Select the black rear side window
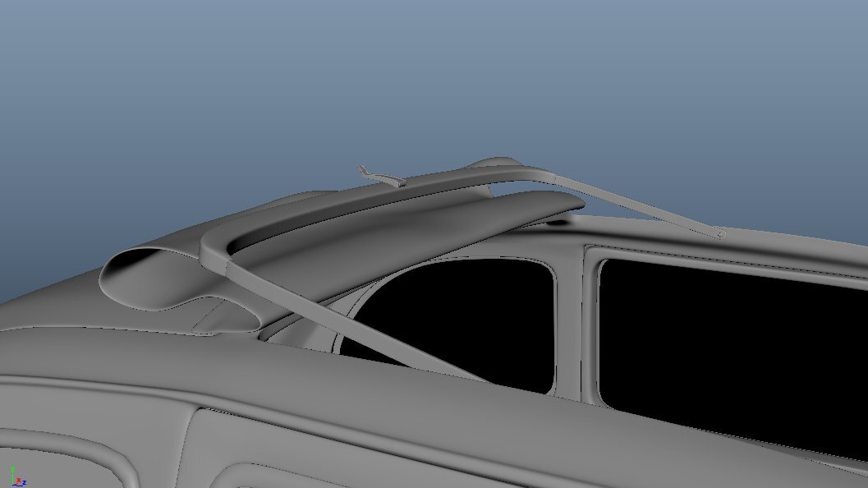Image resolution: width=868 pixels, height=488 pixels. coord(733,355)
